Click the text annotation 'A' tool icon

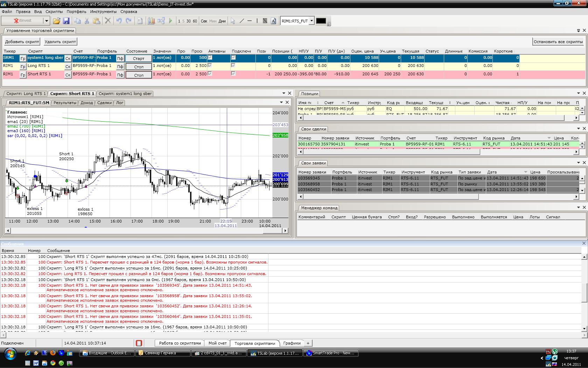tap(273, 21)
